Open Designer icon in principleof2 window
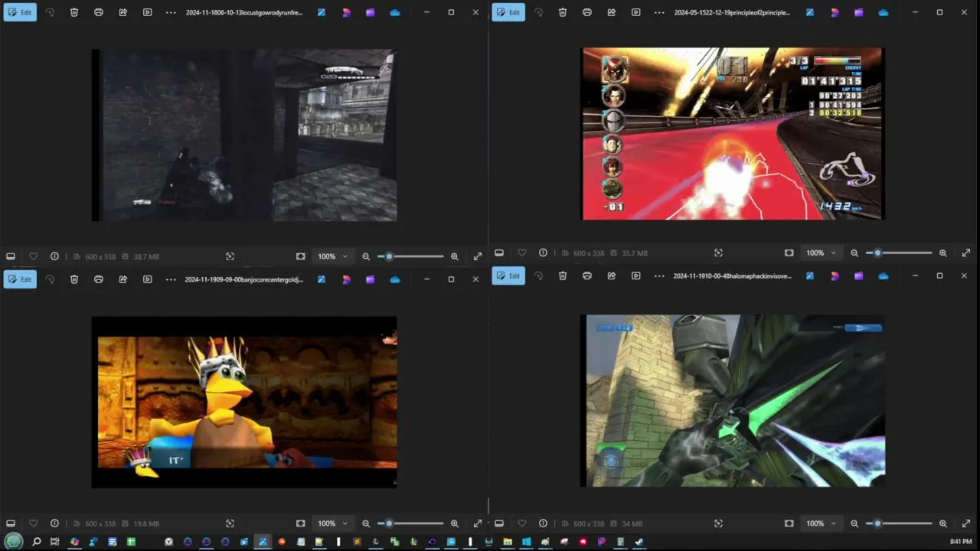This screenshot has width=980, height=551. (835, 12)
